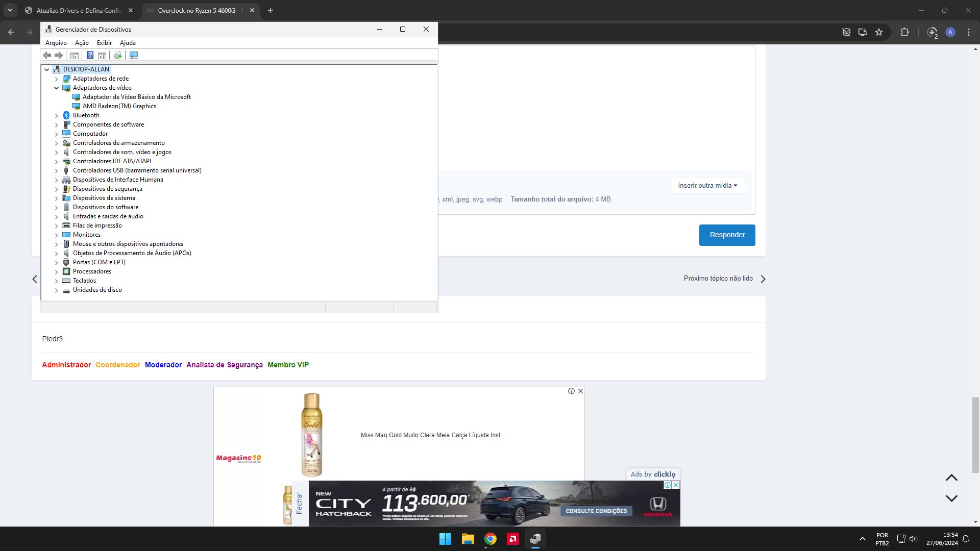Image resolution: width=980 pixels, height=551 pixels.
Task: Open the Ajuda menu
Action: [128, 43]
